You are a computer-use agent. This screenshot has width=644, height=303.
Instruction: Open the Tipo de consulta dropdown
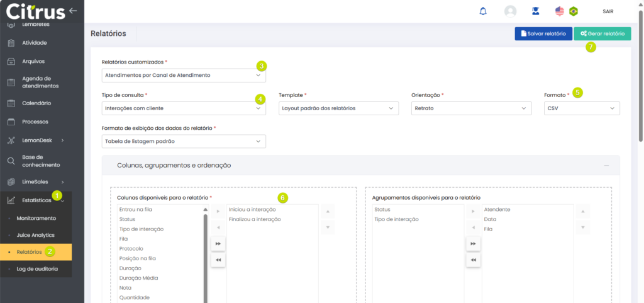tap(184, 108)
